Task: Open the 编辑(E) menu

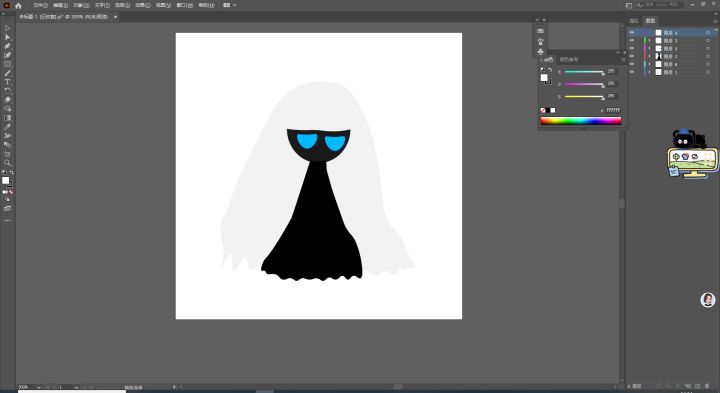Action: [x=61, y=6]
